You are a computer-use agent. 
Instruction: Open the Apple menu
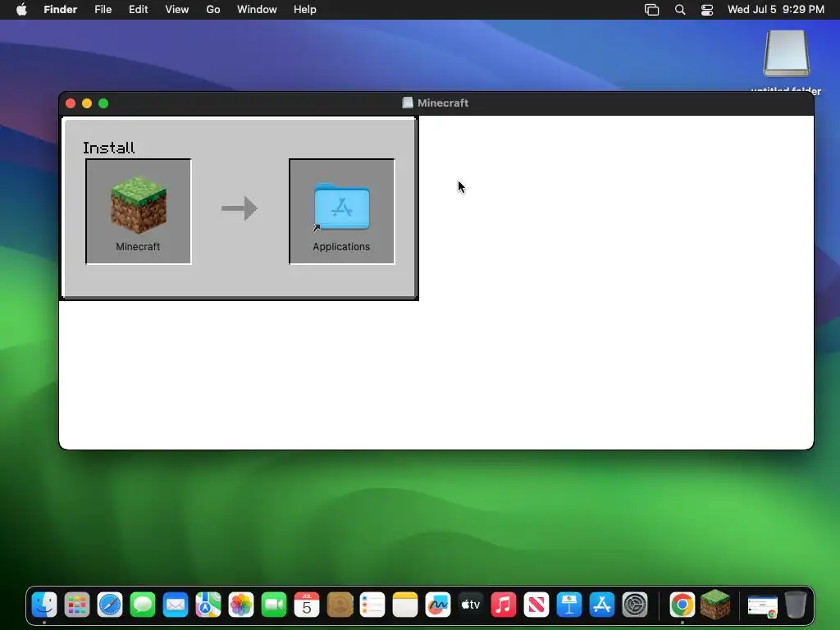point(21,9)
